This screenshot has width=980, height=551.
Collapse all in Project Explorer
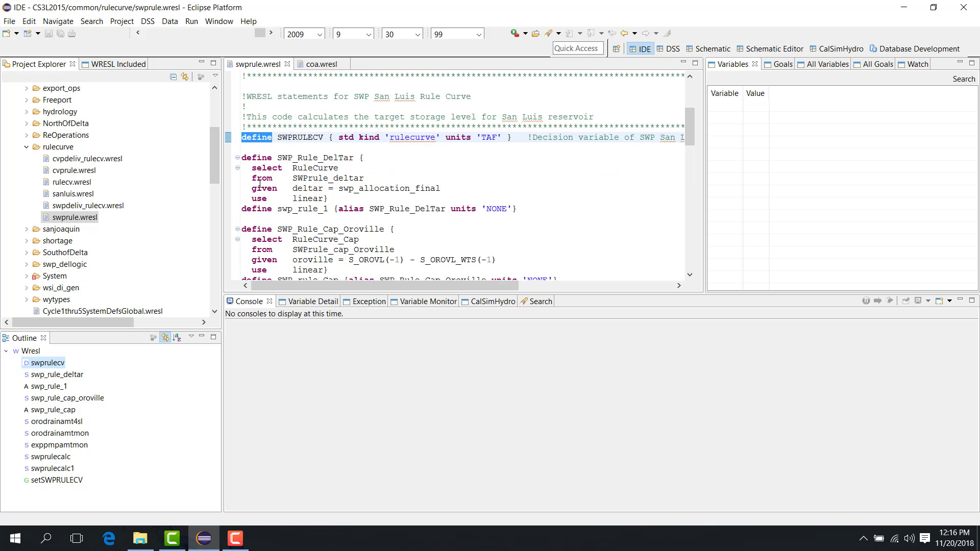coord(174,77)
